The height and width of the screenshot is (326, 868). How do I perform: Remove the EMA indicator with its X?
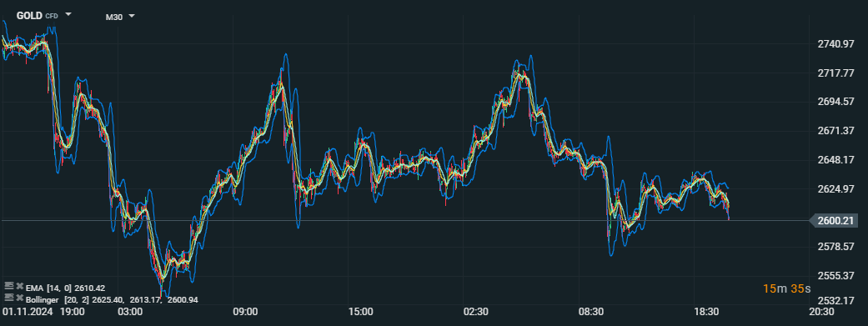pos(19,286)
